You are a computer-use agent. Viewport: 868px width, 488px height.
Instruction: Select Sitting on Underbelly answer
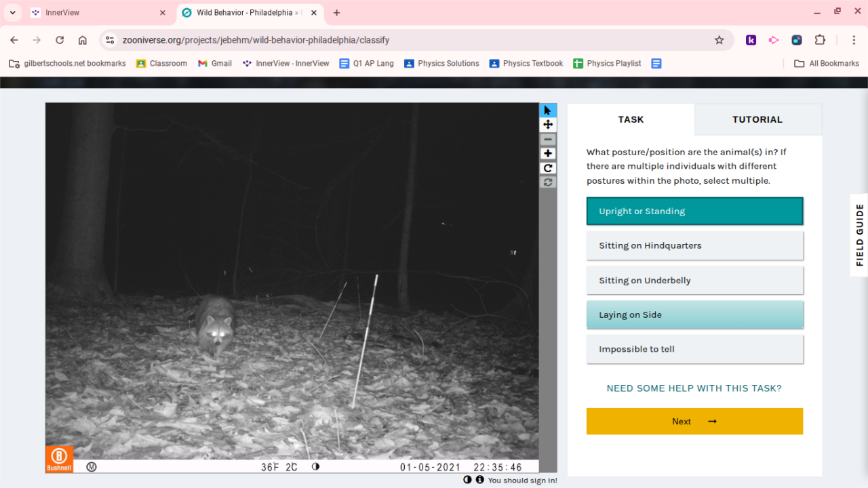click(694, 280)
